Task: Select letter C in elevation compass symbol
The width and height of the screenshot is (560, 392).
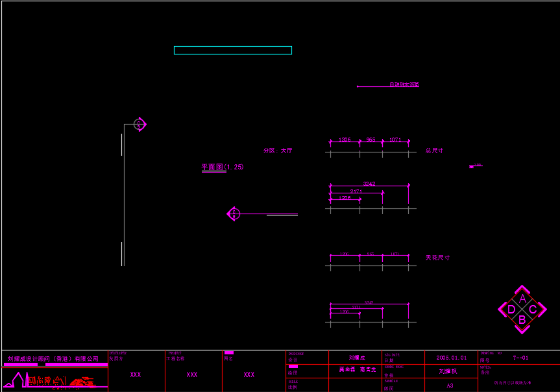Action: click(x=533, y=310)
